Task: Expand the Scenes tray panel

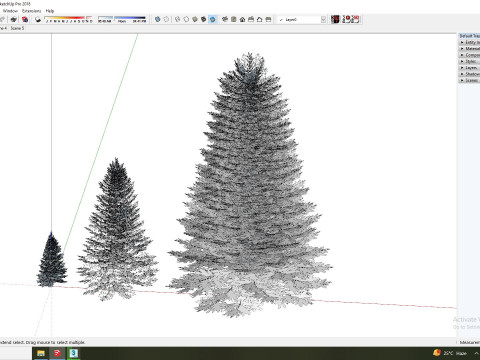Action: point(470,80)
